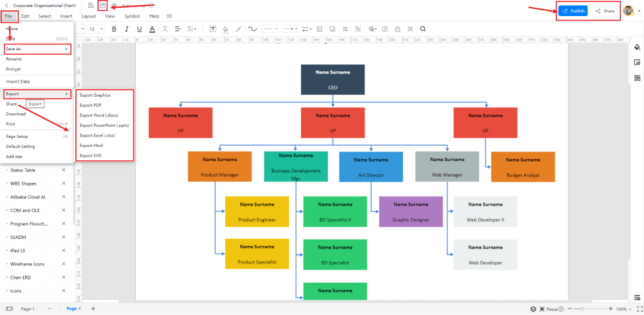Click the Share button at top right

click(x=605, y=11)
